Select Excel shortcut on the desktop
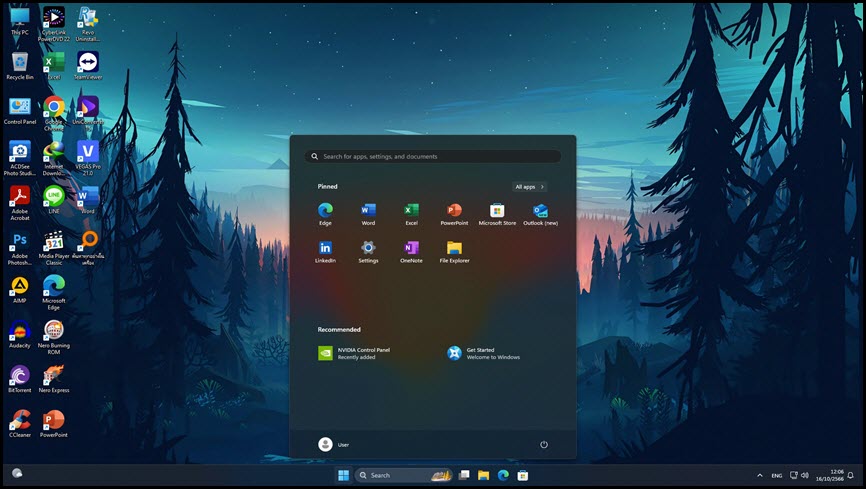Image resolution: width=866 pixels, height=489 pixels. pos(54,66)
